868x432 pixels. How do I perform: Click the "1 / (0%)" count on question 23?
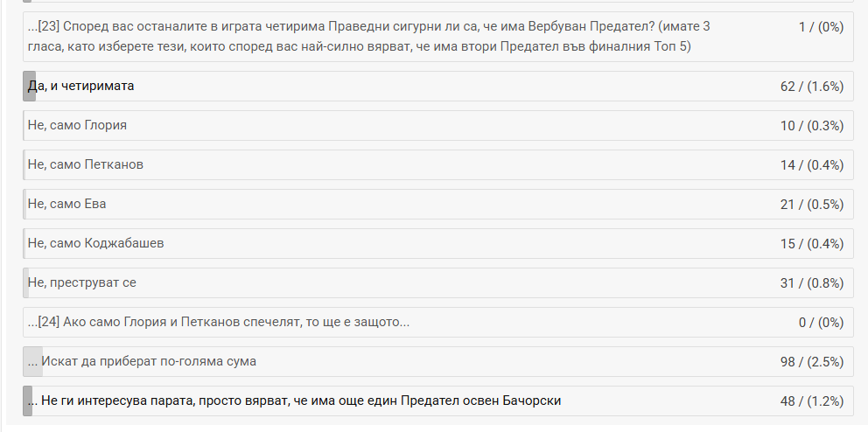(x=821, y=27)
